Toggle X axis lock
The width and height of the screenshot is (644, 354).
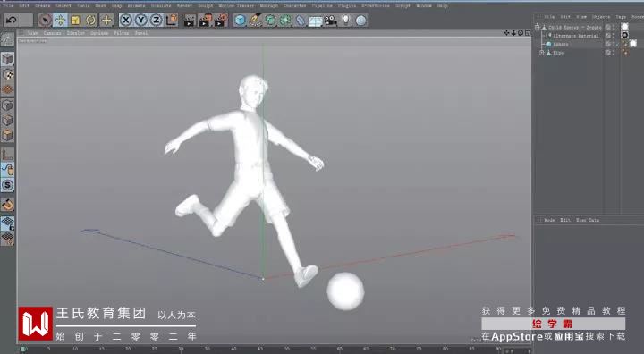[x=126, y=20]
